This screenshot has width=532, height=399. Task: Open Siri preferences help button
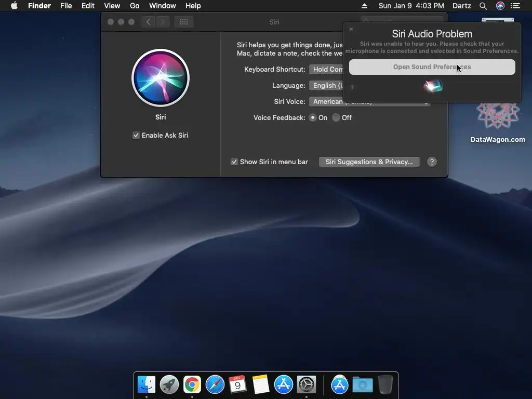[x=432, y=162]
